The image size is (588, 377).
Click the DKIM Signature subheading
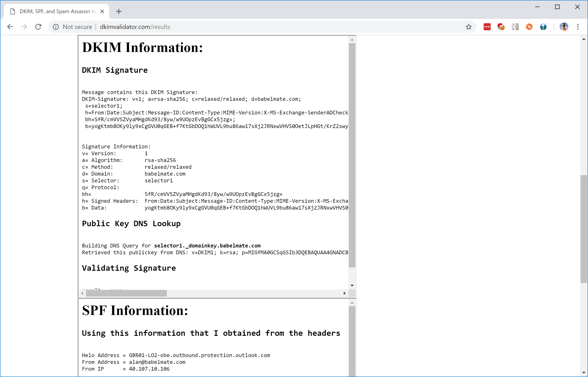pyautogui.click(x=115, y=70)
